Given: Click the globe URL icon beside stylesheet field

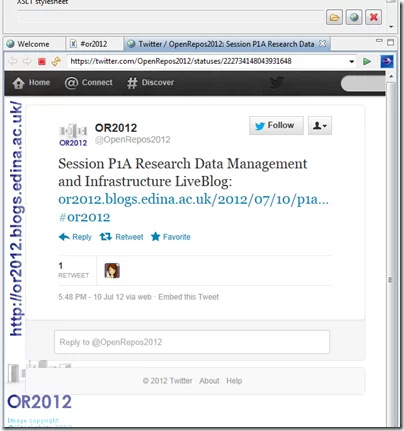Looking at the screenshot, I should (354, 17).
